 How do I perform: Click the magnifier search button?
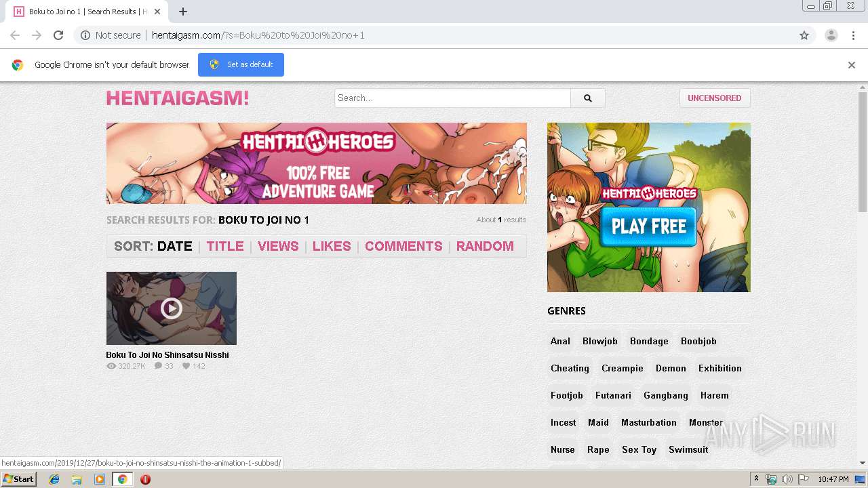(x=588, y=98)
